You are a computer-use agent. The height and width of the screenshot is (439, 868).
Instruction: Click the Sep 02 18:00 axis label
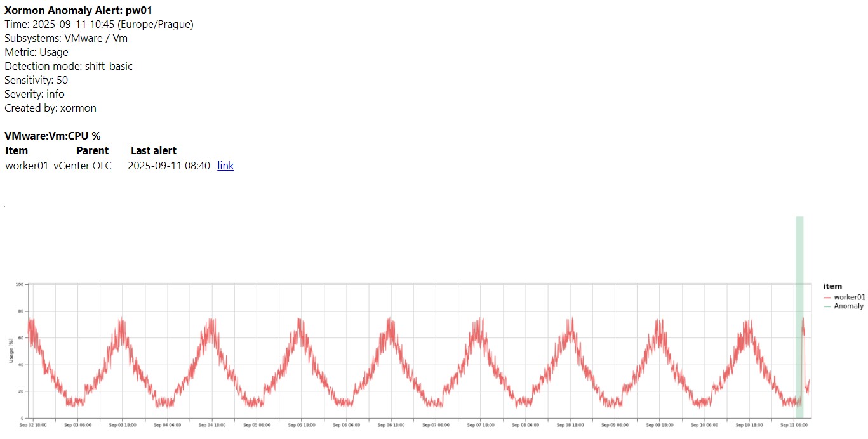(x=32, y=426)
